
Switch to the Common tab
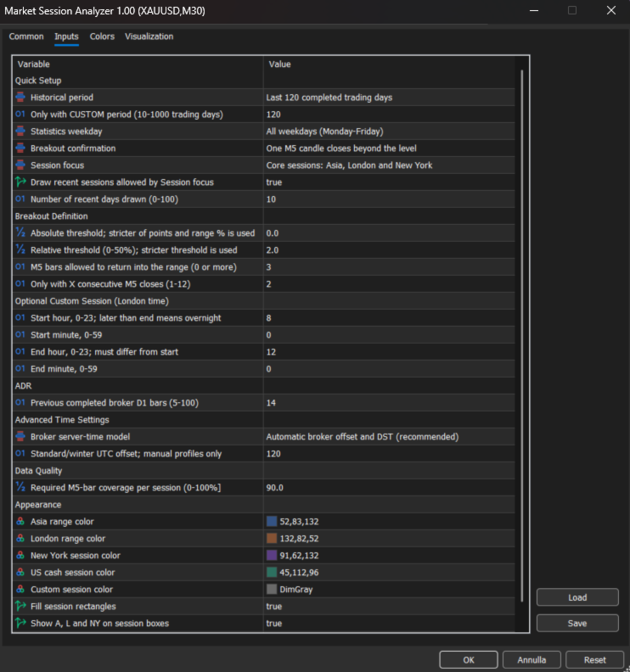[x=26, y=36]
